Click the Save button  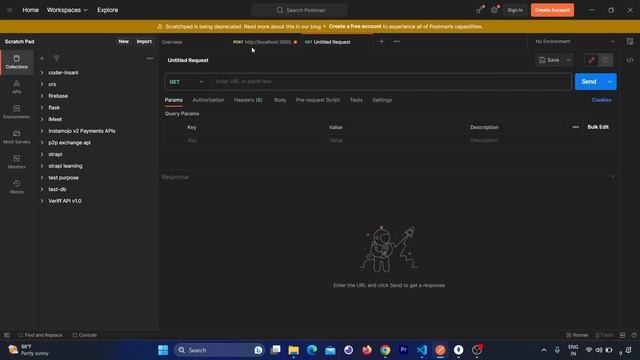pyautogui.click(x=549, y=60)
